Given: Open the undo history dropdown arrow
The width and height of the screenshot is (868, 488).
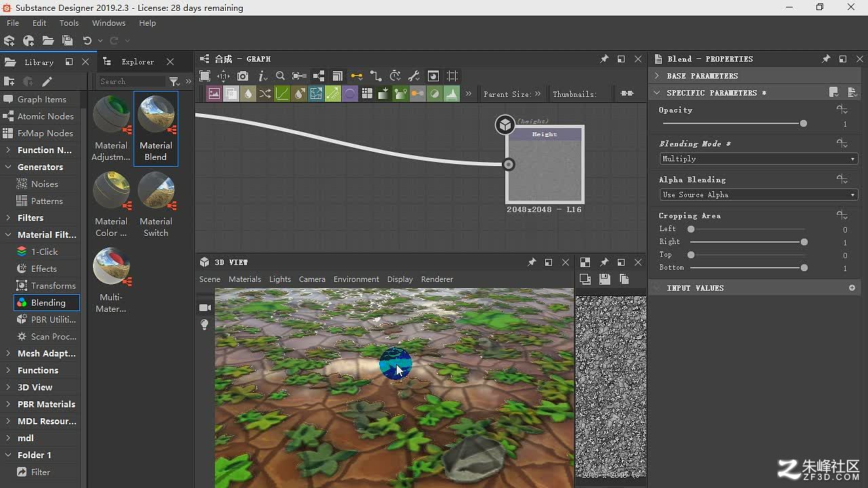Looking at the screenshot, I should tap(100, 41).
